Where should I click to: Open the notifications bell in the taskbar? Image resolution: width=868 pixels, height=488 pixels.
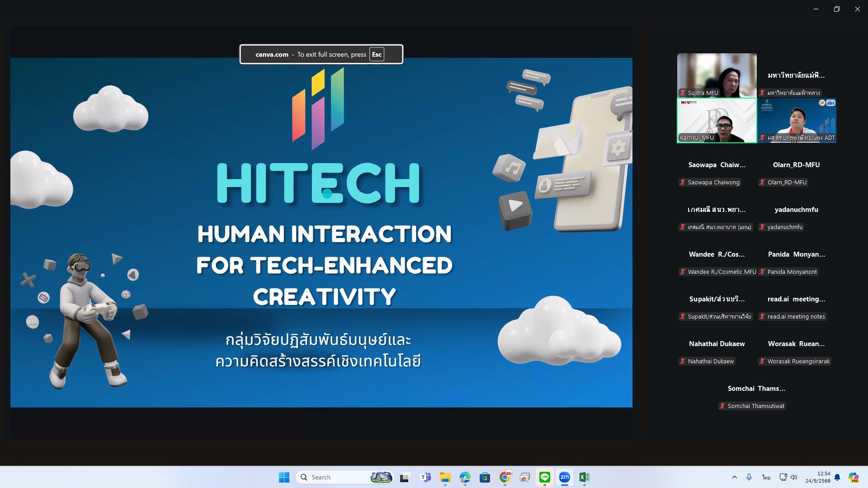click(837, 477)
